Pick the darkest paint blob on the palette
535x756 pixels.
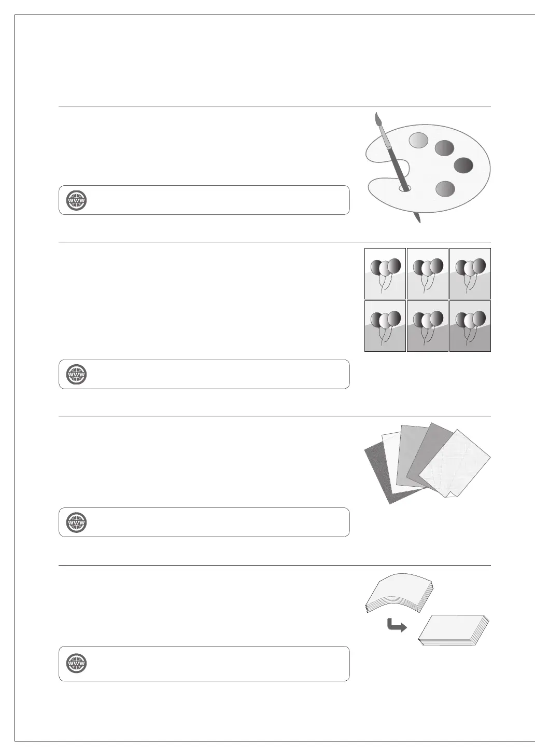tap(464, 166)
